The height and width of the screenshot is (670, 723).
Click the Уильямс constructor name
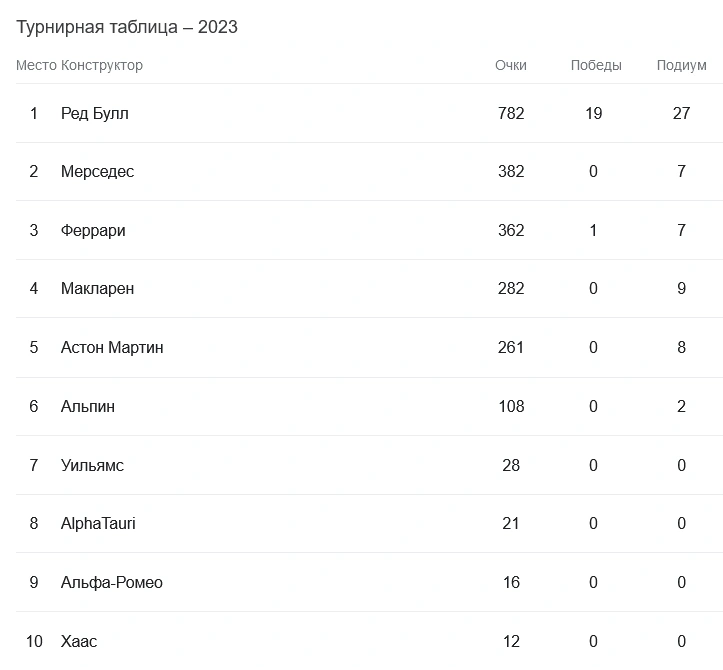[92, 465]
